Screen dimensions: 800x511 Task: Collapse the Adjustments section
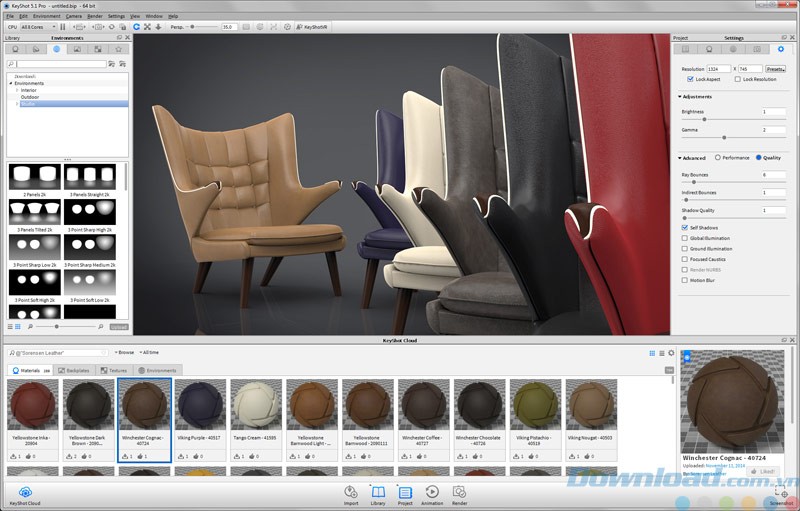pos(680,97)
